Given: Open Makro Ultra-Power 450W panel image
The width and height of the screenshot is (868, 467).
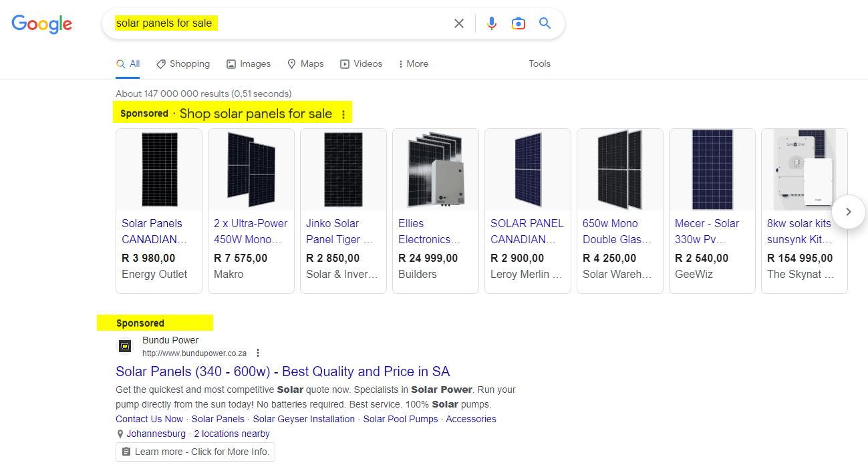Looking at the screenshot, I should point(251,170).
